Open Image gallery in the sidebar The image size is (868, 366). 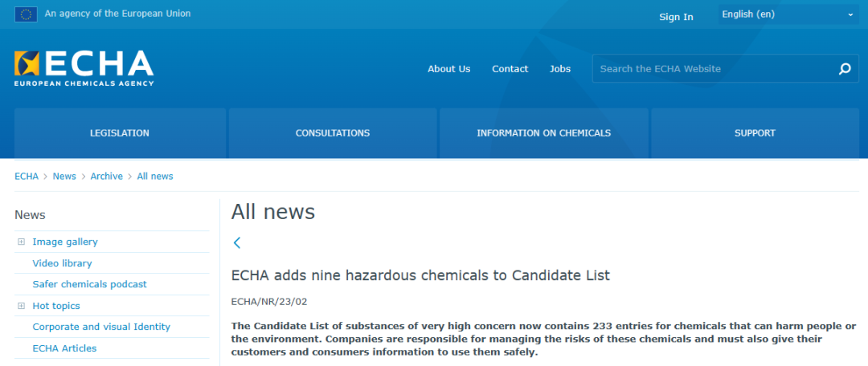coord(65,242)
